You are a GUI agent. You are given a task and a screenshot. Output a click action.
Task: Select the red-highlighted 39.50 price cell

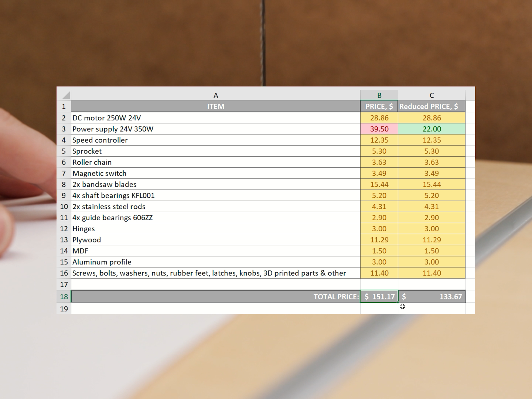(x=379, y=129)
